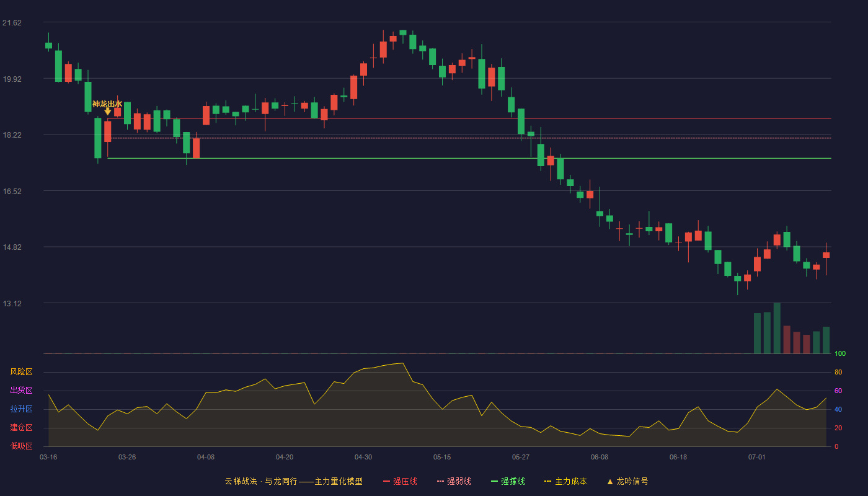Click the solid red 强压线 horizontal line
The image size is (868, 496).
469,118
